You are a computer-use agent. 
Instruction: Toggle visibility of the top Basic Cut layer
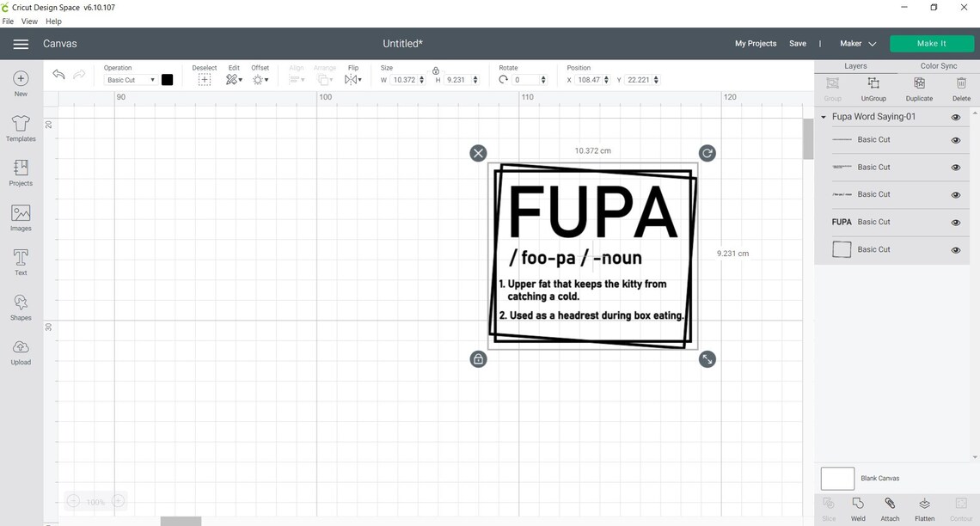coord(955,139)
